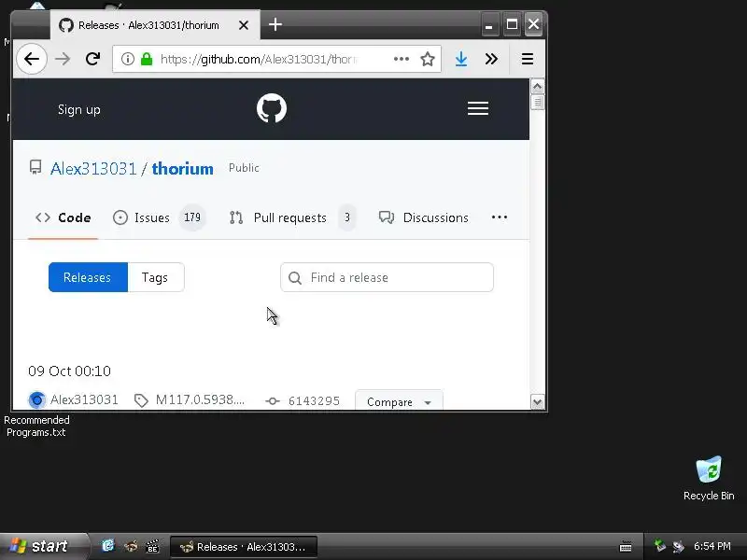
Task: Open site information icon in address bar
Action: (127, 59)
